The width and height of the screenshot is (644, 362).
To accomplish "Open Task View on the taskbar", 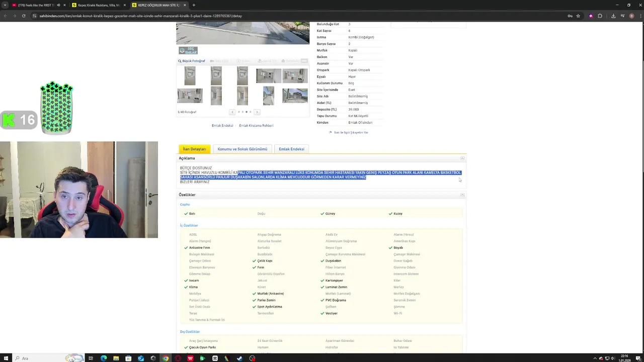I will [91, 358].
